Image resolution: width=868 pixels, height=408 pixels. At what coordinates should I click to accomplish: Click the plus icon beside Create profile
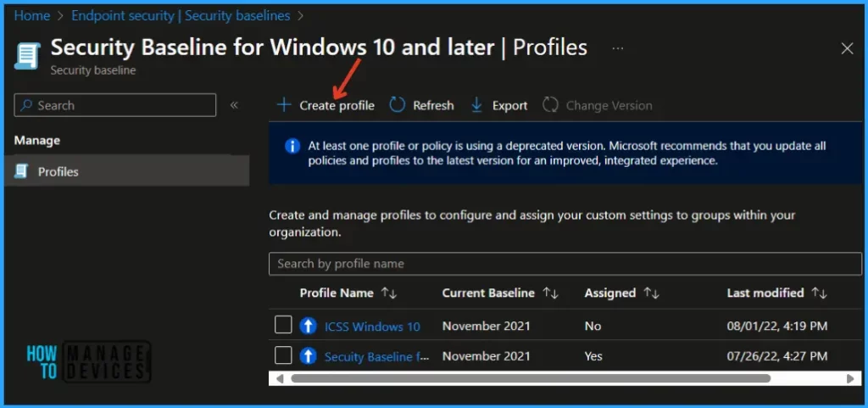pyautogui.click(x=284, y=105)
